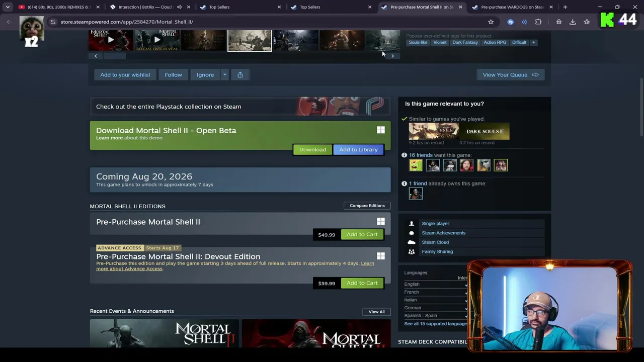Close the Pre-purchase WARDOGS tab
644x362 pixels.
click(x=551, y=7)
